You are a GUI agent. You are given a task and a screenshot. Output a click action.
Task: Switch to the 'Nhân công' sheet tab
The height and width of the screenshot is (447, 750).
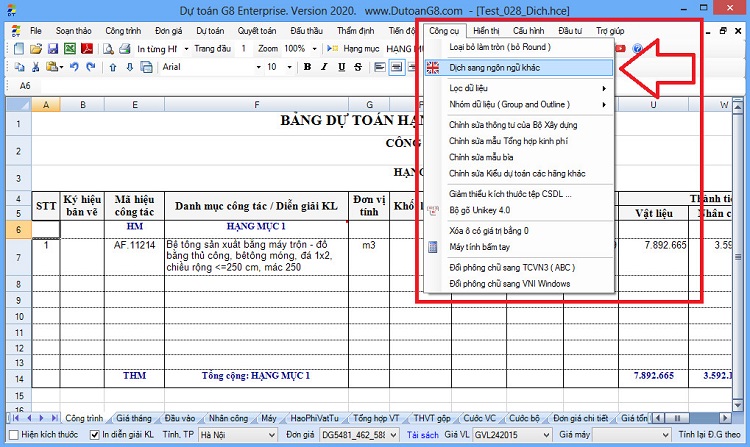(x=228, y=418)
